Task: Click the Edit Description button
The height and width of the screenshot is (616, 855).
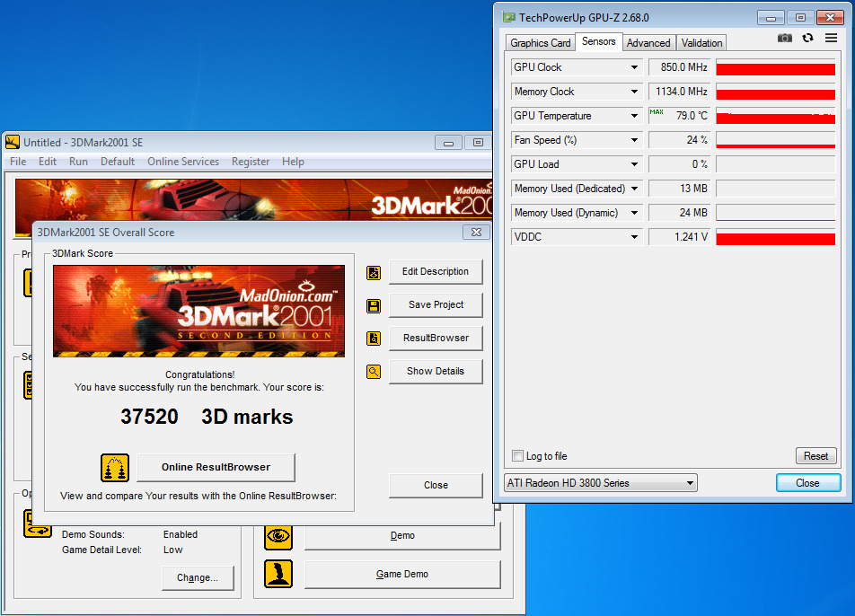Action: pyautogui.click(x=436, y=271)
